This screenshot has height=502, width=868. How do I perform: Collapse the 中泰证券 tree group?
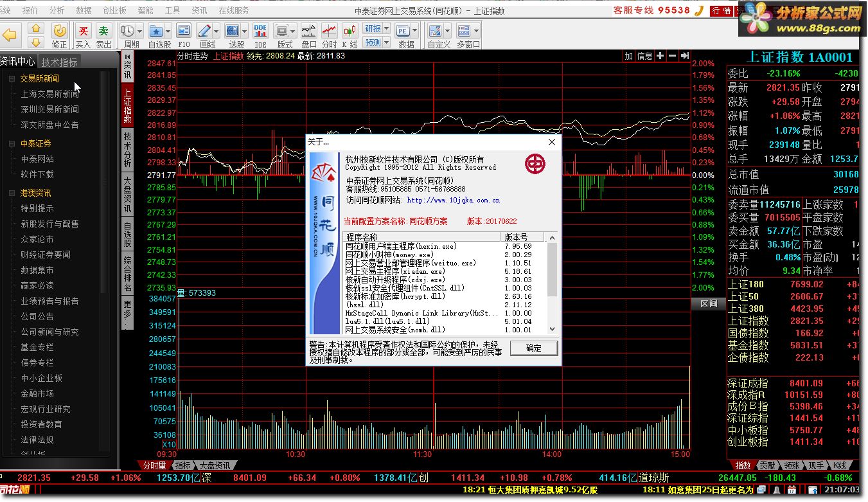click(x=12, y=143)
